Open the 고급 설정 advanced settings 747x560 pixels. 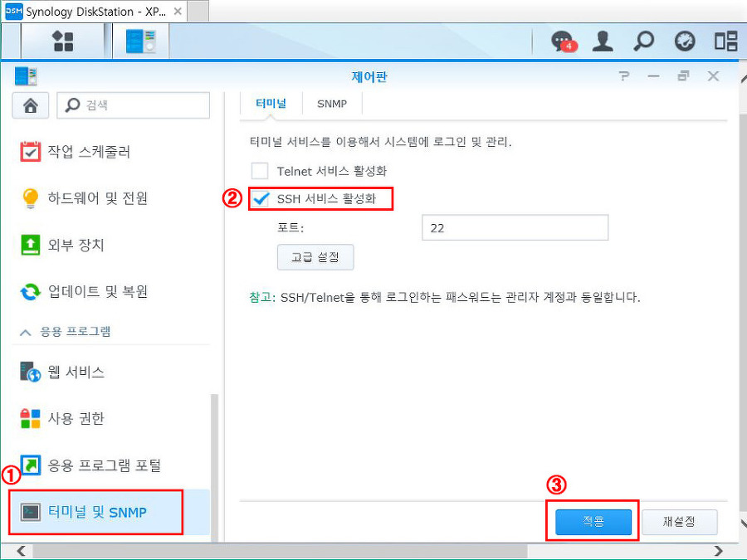pyautogui.click(x=315, y=257)
